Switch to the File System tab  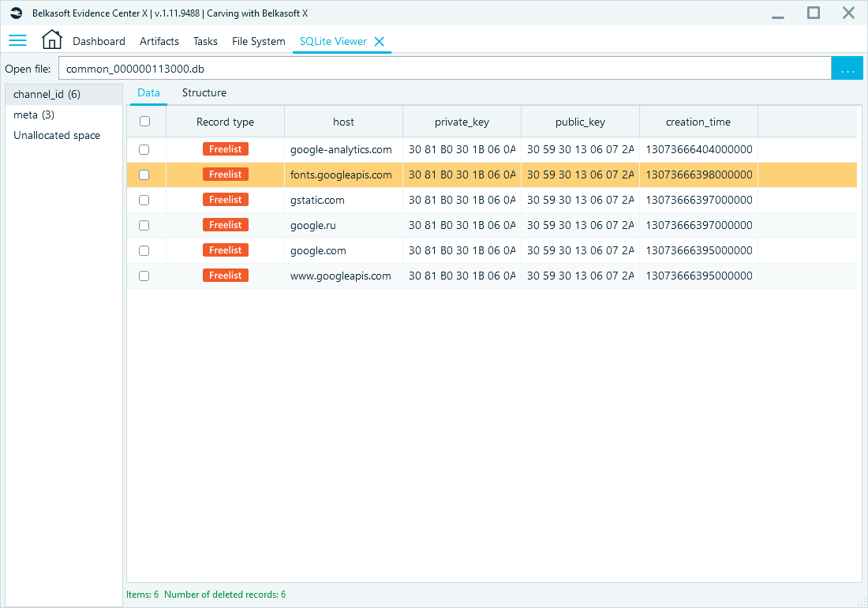coord(259,42)
